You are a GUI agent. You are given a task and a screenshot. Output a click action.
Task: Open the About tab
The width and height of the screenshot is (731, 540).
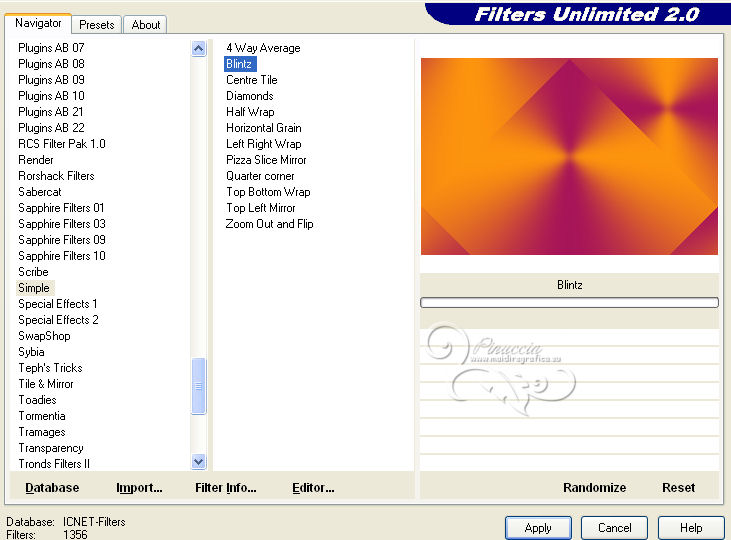click(x=145, y=25)
